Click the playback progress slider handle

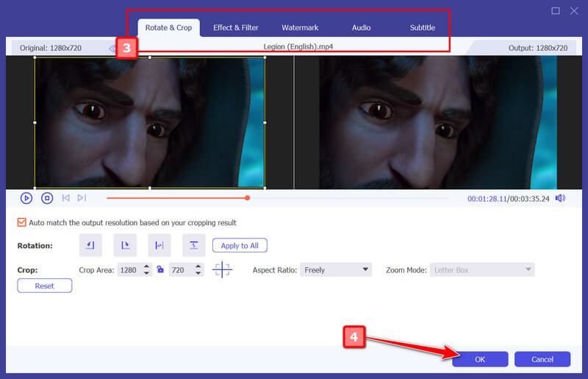pyautogui.click(x=248, y=198)
